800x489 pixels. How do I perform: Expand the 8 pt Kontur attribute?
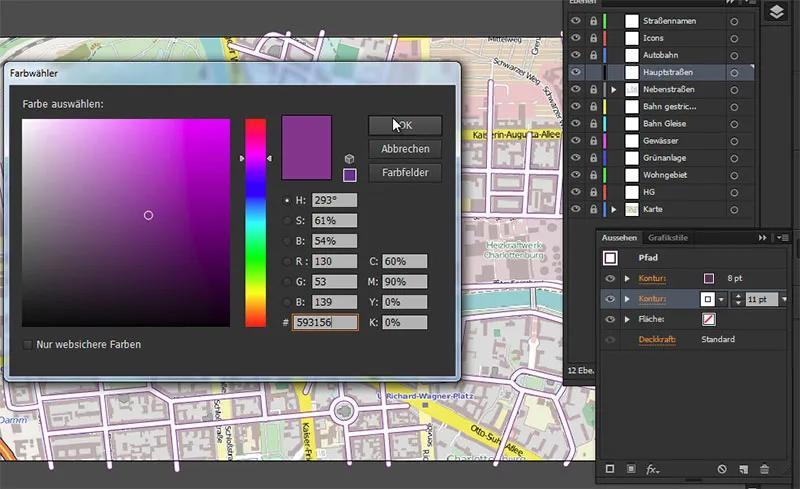click(627, 278)
